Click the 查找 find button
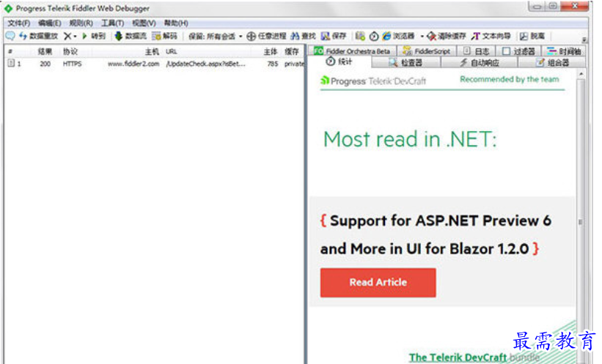Viewport: 602px width, 364px height. click(x=303, y=36)
